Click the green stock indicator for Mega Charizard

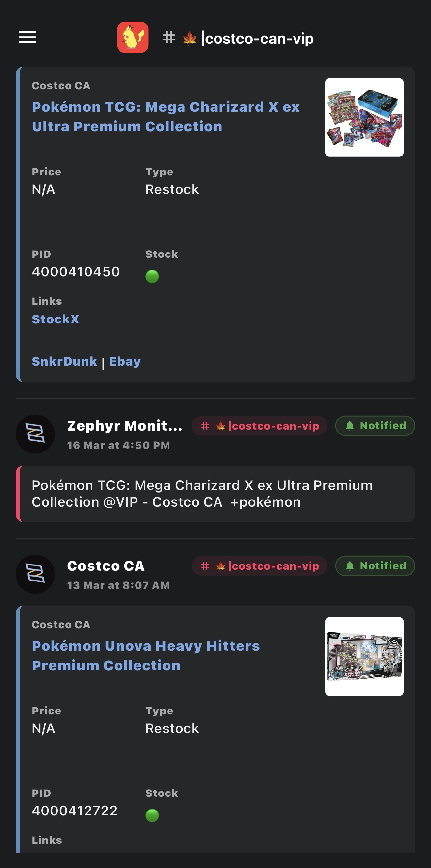(152, 277)
